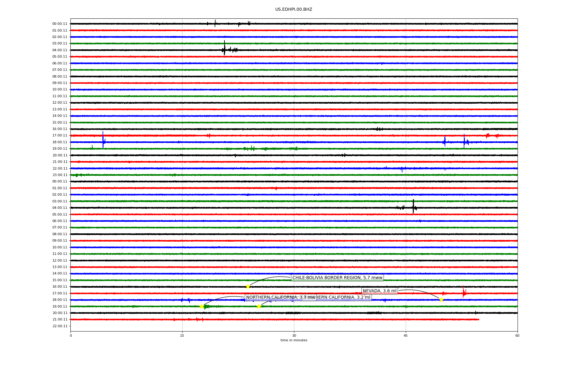The height and width of the screenshot is (368, 588).
Task: Click the Northern California 3.2 ml star
Action: click(259, 306)
